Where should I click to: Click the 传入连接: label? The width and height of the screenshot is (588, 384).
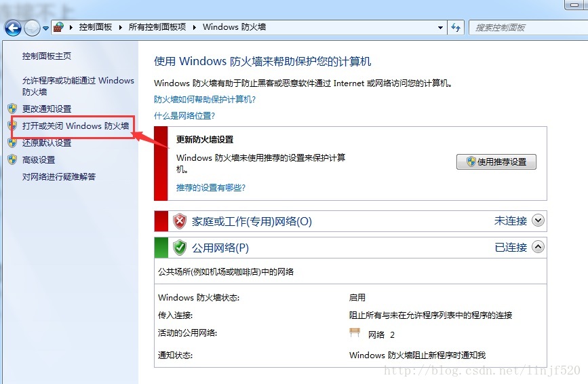(175, 315)
